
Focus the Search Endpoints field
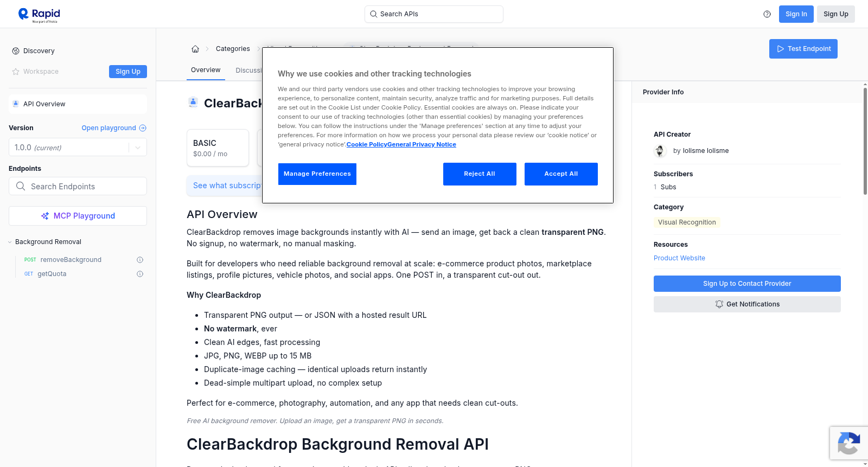[78, 186]
